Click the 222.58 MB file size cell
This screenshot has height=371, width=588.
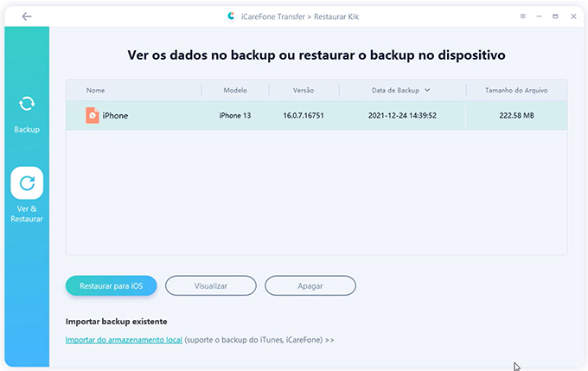[x=516, y=116]
